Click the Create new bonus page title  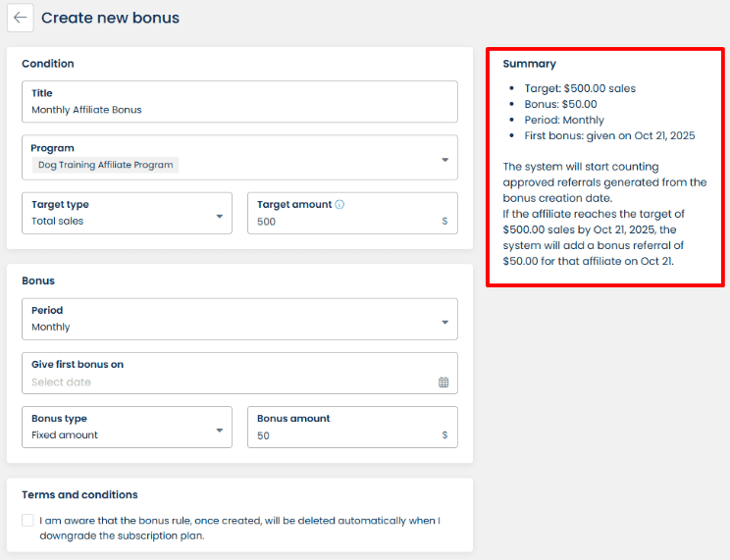click(110, 18)
